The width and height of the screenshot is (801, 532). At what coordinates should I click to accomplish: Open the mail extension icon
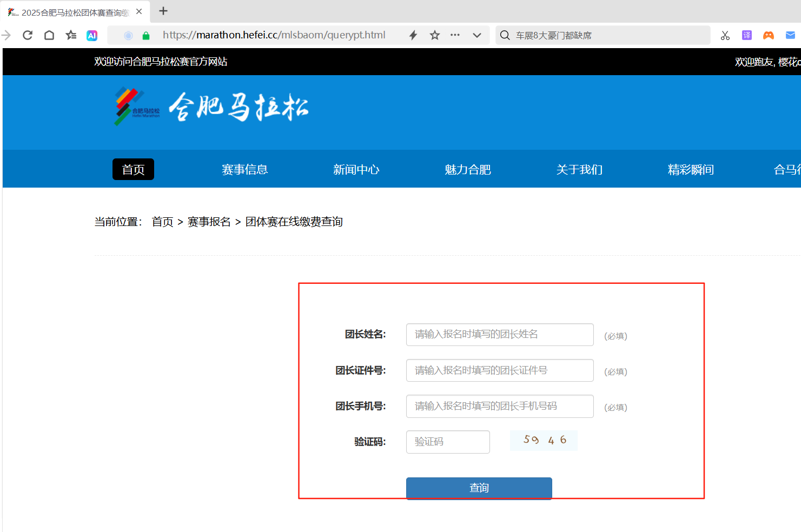point(790,35)
